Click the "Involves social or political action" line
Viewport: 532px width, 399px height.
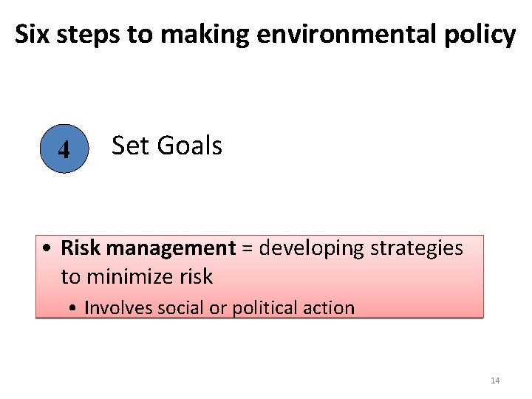219,307
